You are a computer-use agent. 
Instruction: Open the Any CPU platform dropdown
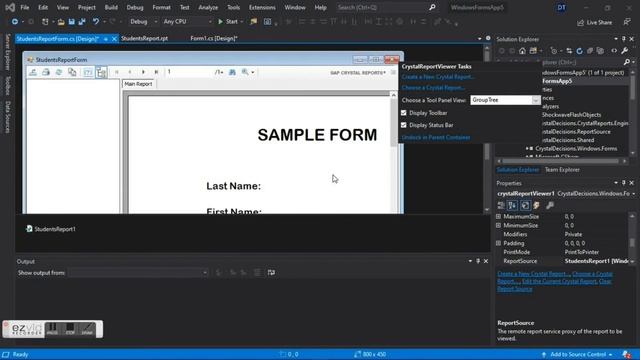point(187,22)
